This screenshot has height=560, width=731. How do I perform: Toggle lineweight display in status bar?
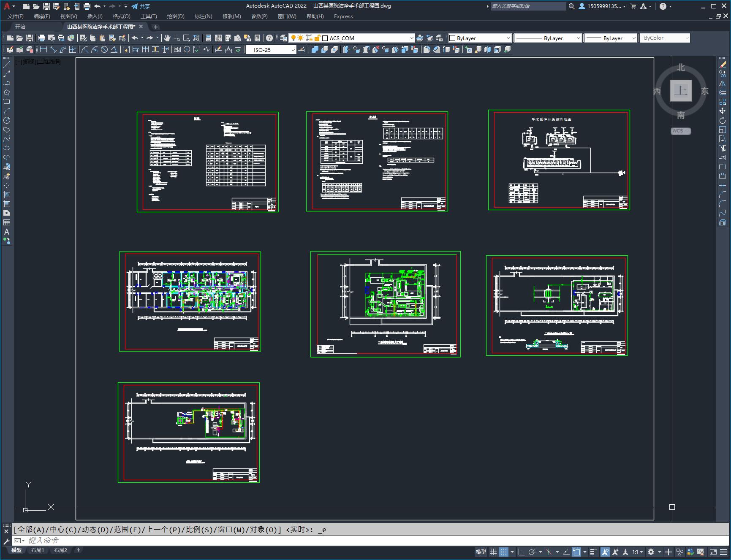(x=593, y=552)
